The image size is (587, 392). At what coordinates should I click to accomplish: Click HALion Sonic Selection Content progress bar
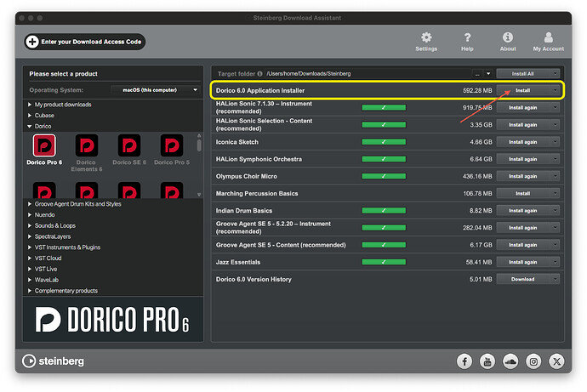(384, 124)
